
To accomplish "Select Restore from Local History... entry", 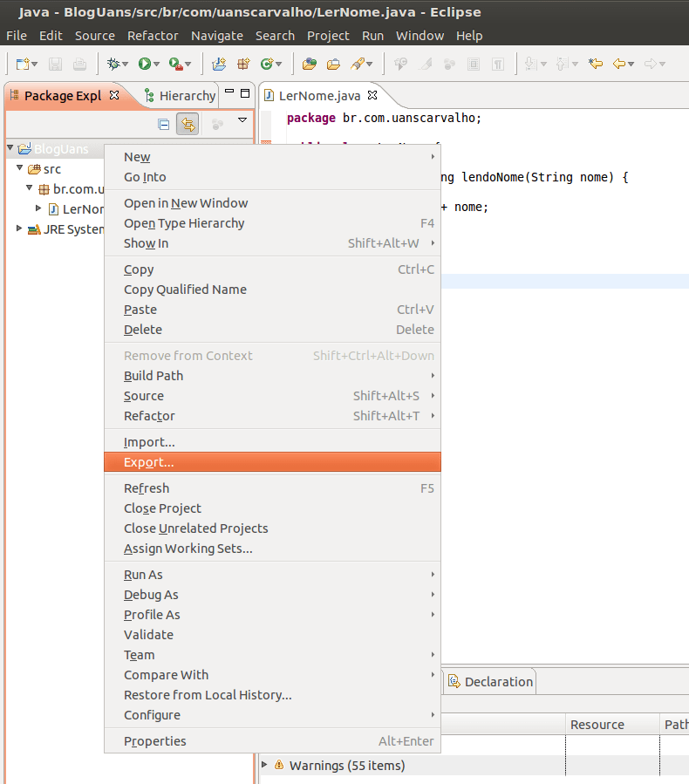I will pos(272,694).
